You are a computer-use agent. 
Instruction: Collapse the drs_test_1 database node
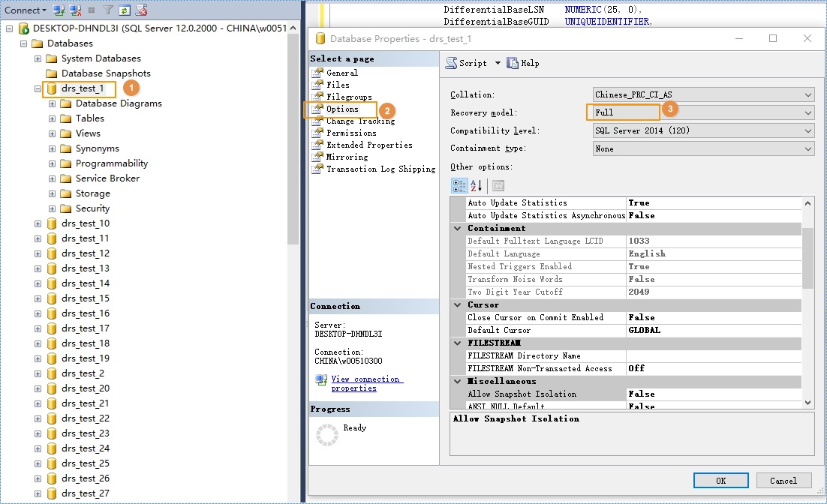(x=38, y=88)
